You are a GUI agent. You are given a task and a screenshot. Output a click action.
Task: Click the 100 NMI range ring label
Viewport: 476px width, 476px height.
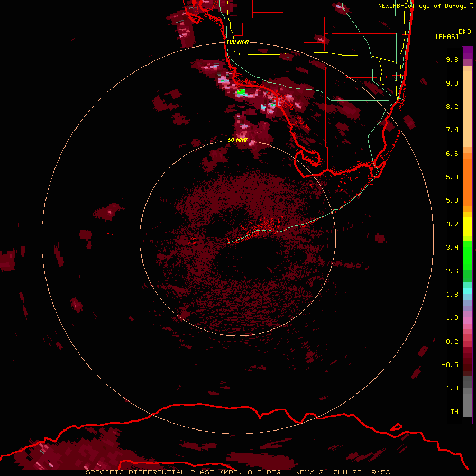pyautogui.click(x=237, y=42)
